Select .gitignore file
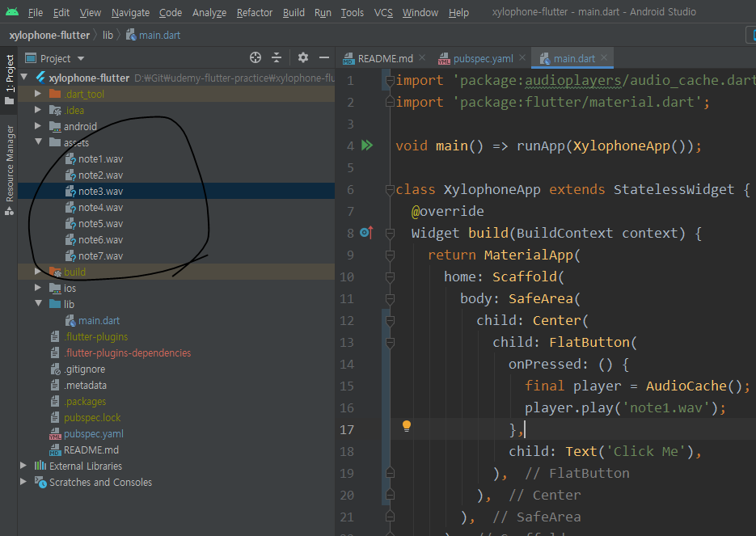 coord(84,369)
